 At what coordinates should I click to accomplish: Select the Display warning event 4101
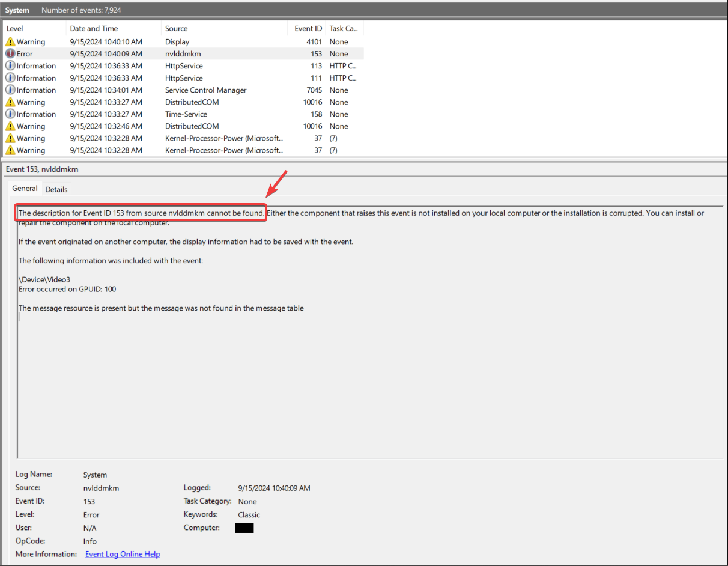point(183,42)
